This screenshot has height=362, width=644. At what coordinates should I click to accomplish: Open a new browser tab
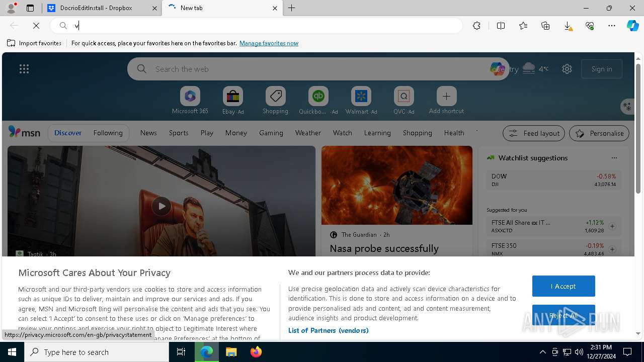292,8
